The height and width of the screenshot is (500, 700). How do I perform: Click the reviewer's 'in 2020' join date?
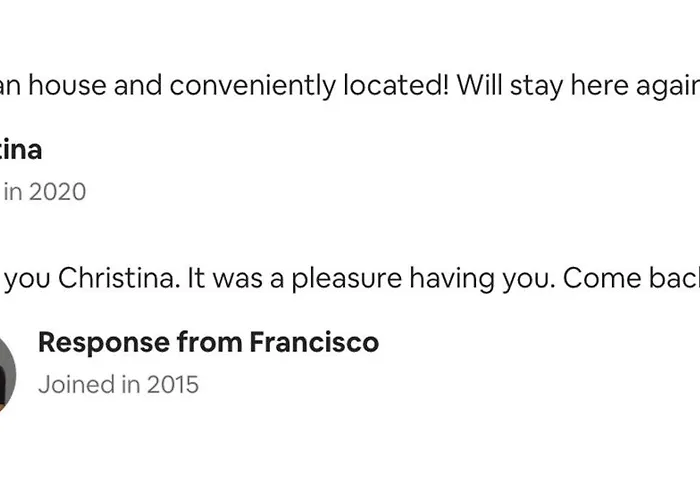tap(45, 192)
